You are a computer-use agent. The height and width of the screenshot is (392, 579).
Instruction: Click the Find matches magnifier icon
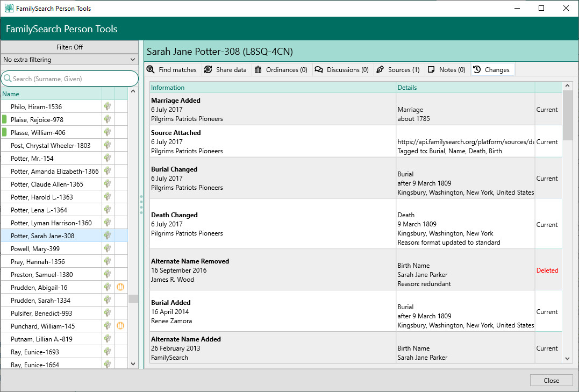tap(151, 70)
